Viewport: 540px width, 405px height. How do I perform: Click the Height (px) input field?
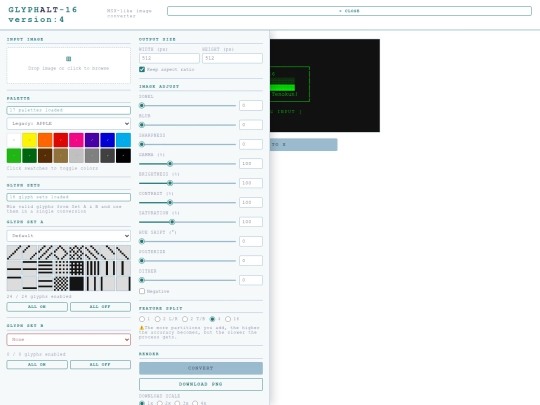coord(232,58)
